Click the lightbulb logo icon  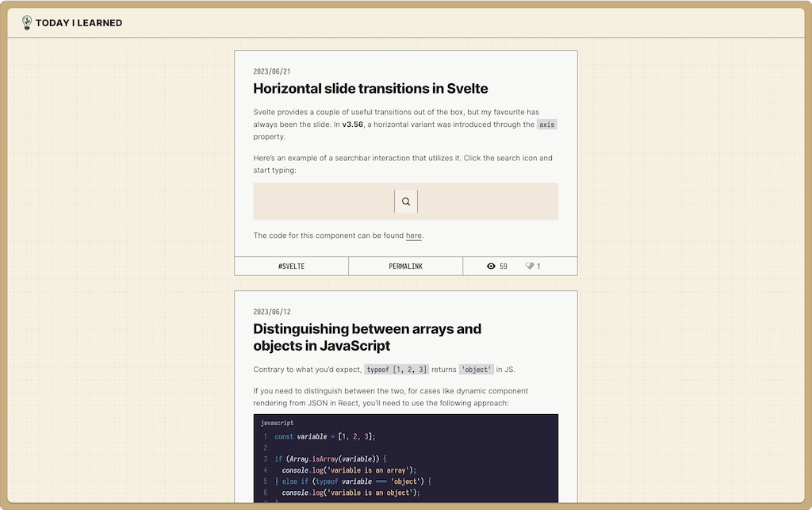pyautogui.click(x=26, y=22)
